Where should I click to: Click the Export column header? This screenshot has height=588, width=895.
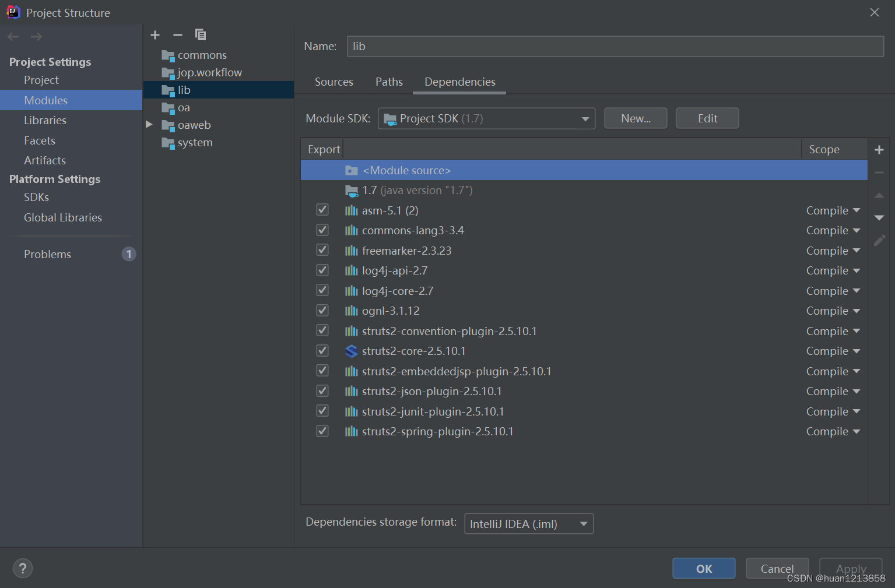[324, 149]
